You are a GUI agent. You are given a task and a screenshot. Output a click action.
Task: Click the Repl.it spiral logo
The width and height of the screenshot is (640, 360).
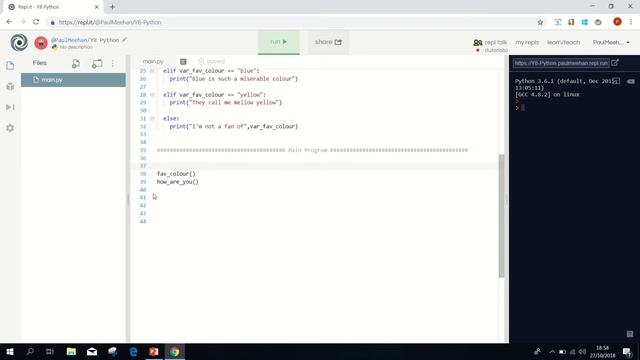tap(19, 42)
